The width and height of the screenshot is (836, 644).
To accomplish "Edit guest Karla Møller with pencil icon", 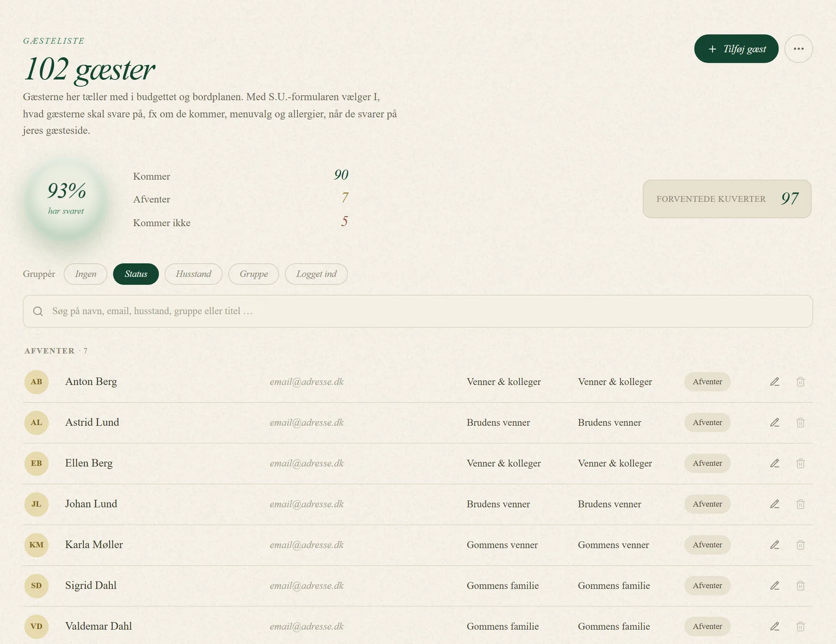I will pyautogui.click(x=775, y=545).
